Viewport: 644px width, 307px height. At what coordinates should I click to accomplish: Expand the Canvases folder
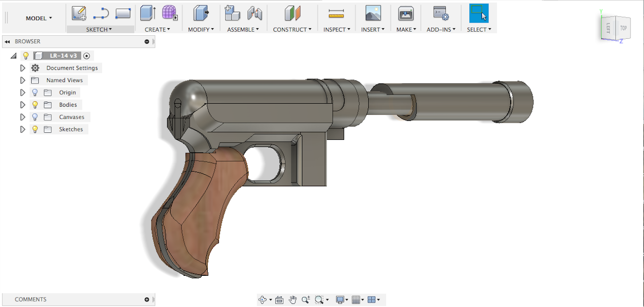[x=22, y=117]
